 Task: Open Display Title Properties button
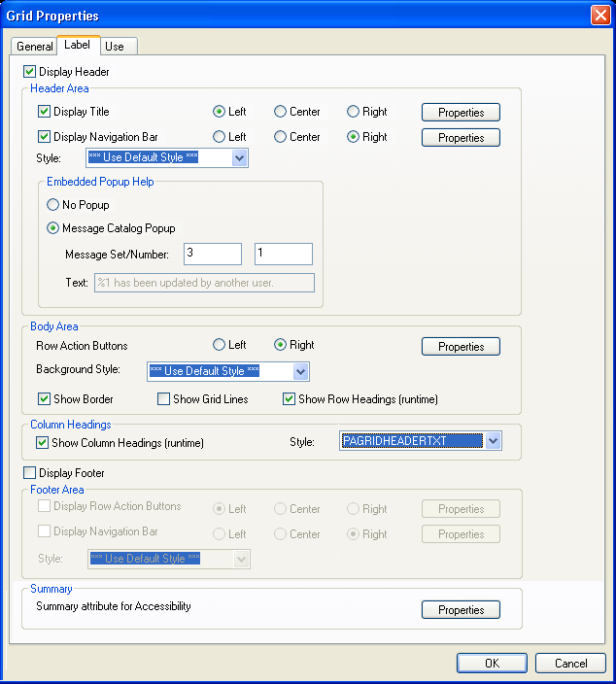pos(461,112)
